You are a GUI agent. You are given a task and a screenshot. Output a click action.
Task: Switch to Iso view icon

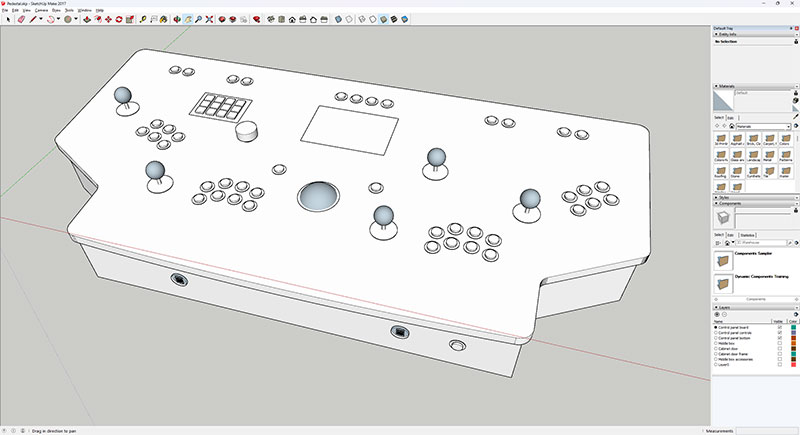(271, 19)
